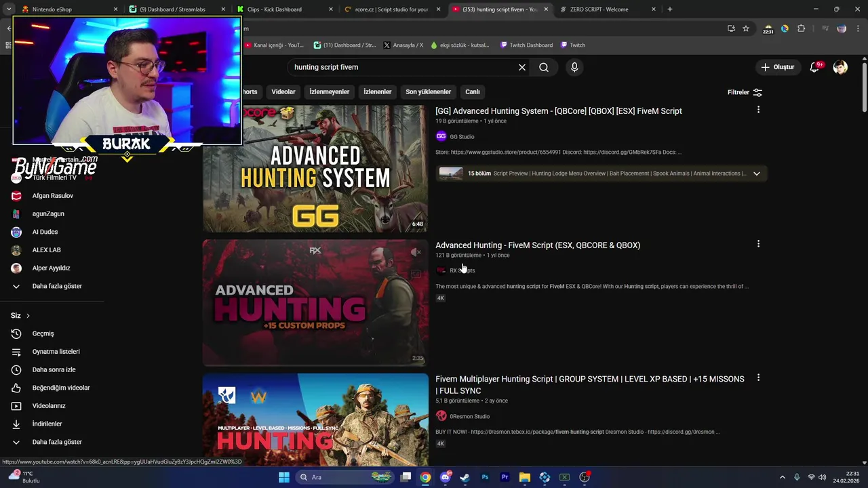This screenshot has height=488, width=868.
Task: Expand the 15 bölüm chapters list
Action: pos(757,174)
